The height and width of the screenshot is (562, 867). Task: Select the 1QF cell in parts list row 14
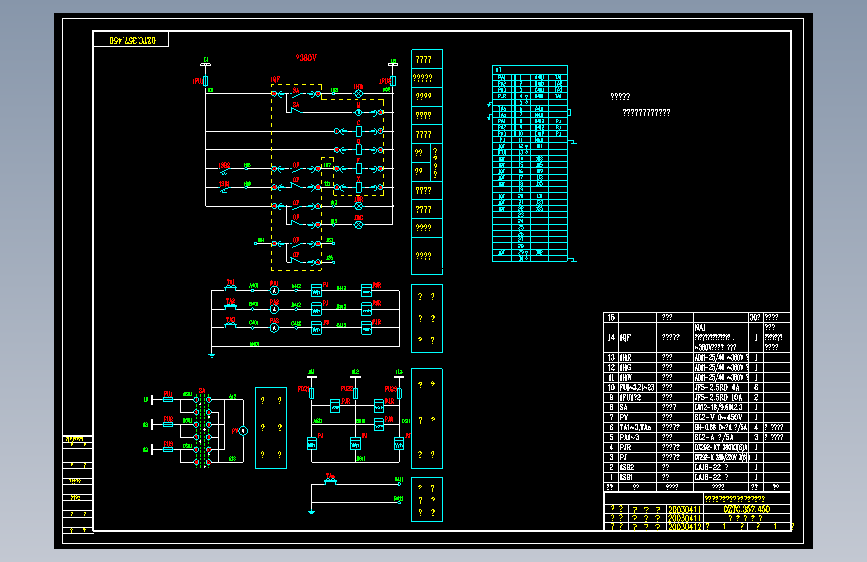click(637, 337)
